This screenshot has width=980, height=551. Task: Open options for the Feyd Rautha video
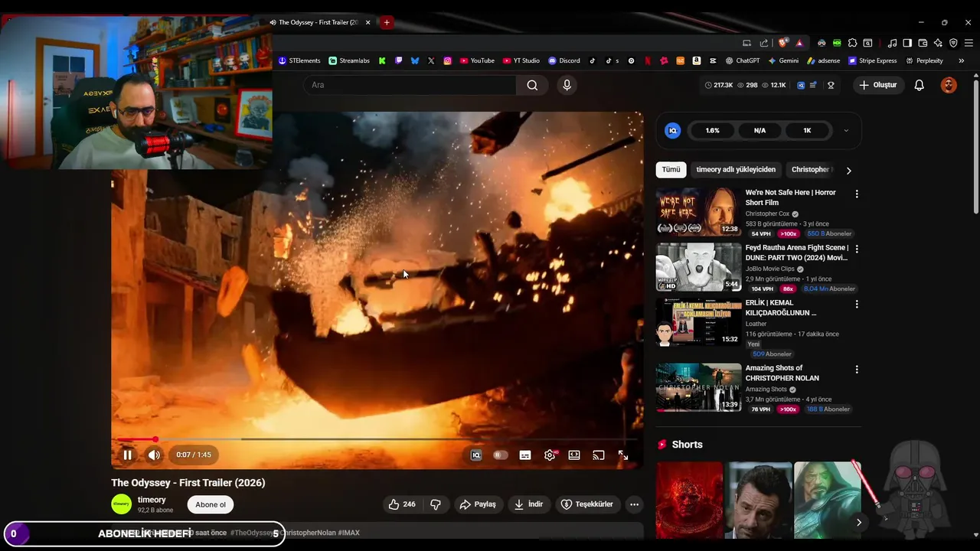click(857, 249)
